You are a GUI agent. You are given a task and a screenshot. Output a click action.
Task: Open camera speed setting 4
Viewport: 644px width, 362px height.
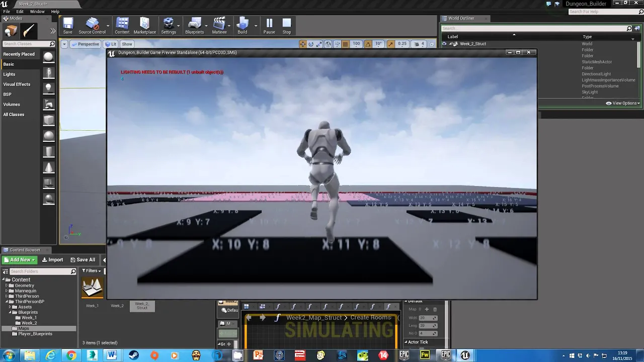[419, 44]
